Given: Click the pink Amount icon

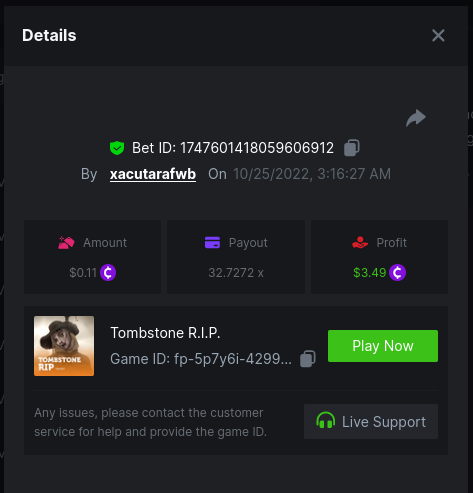Looking at the screenshot, I should point(66,243).
